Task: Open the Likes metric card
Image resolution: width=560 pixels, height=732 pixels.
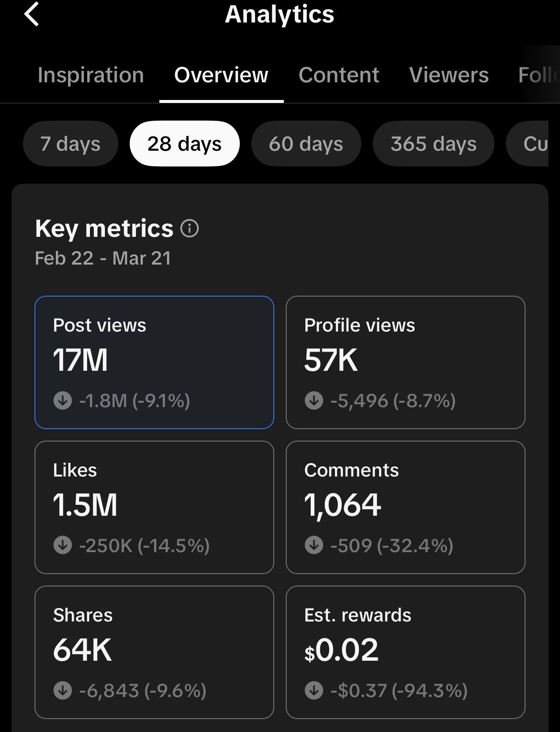Action: click(154, 507)
